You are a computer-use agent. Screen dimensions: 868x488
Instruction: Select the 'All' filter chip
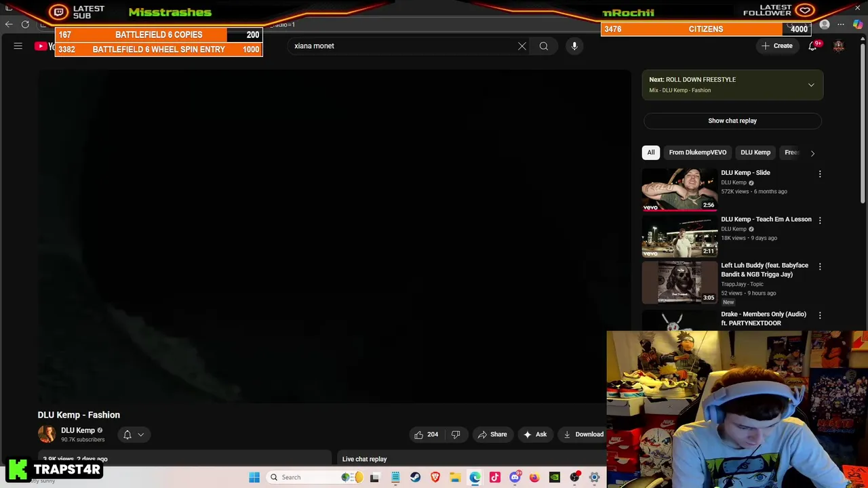click(651, 152)
